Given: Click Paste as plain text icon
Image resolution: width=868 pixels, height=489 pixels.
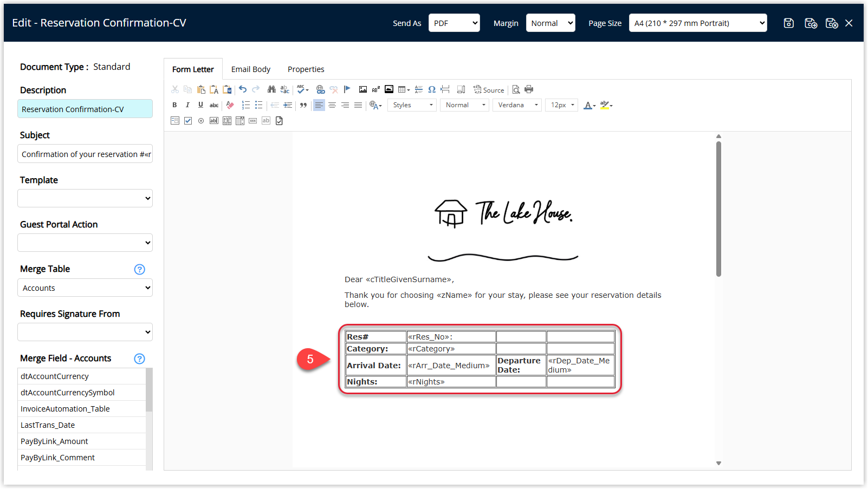Looking at the screenshot, I should click(214, 89).
